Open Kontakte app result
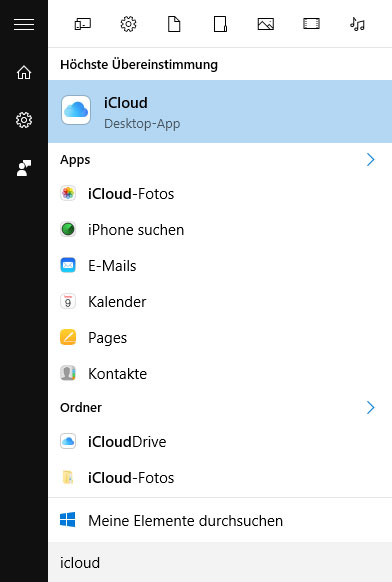392x582 pixels. pyautogui.click(x=220, y=373)
